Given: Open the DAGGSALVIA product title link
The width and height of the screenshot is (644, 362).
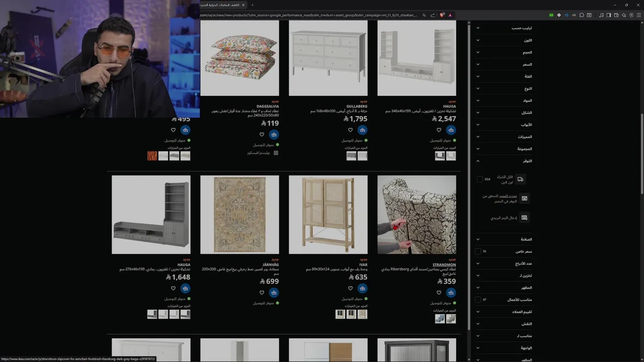Looking at the screenshot, I should (268, 107).
